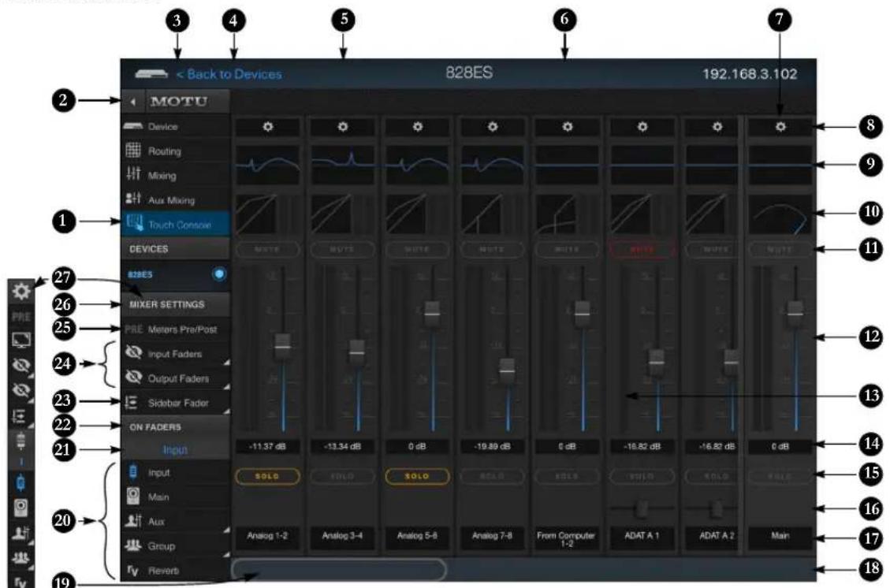Click the Analog 1-2 channel name label
This screenshot has width=890, height=588.
click(267, 536)
